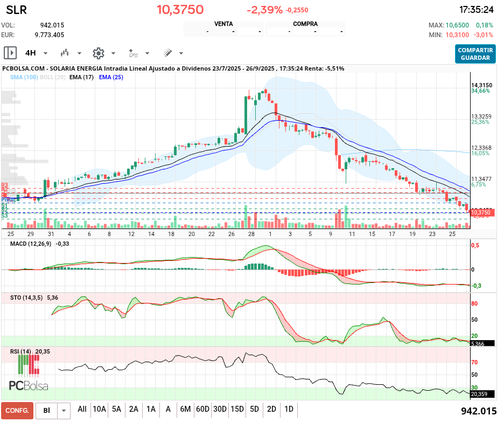Click the current price tag 10,3750 on axis
Screen dimensions: 504x422
(x=480, y=213)
